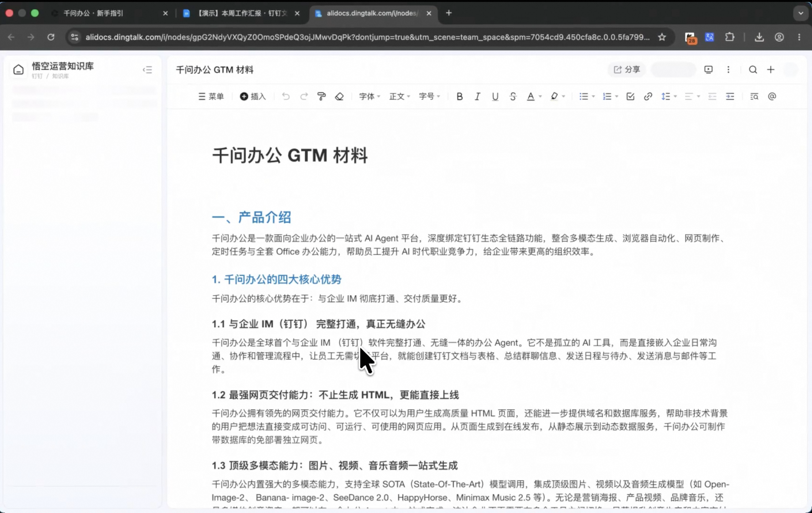Screen dimensions: 812x513
Task: Expand the highlight color dropdown arrow
Action: pyautogui.click(x=563, y=96)
